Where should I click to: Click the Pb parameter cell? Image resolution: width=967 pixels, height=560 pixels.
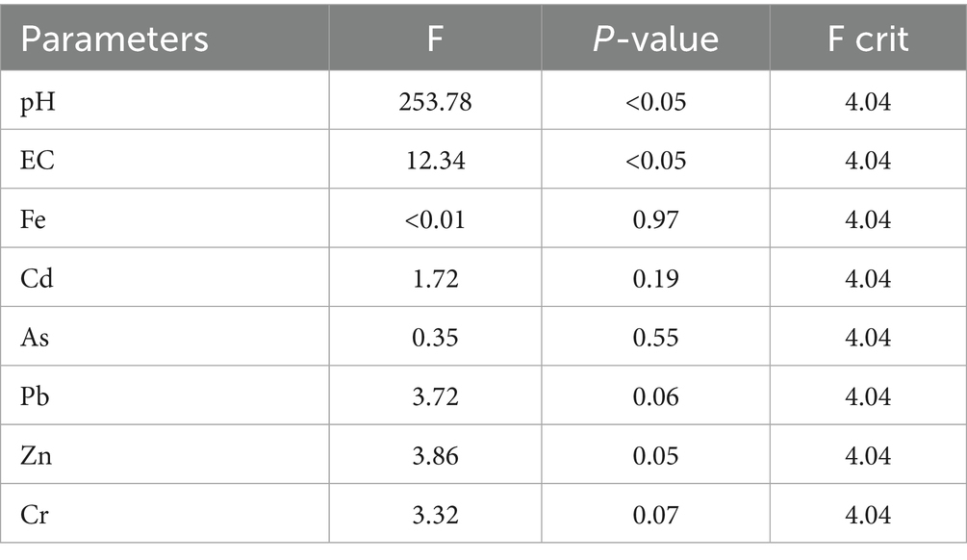click(x=36, y=396)
